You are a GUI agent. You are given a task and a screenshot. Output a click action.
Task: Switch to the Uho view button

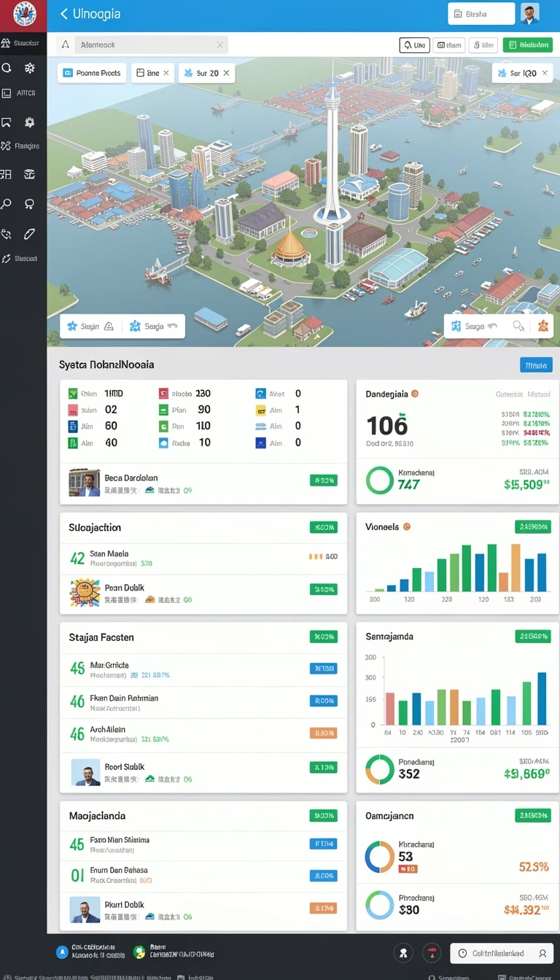(414, 45)
